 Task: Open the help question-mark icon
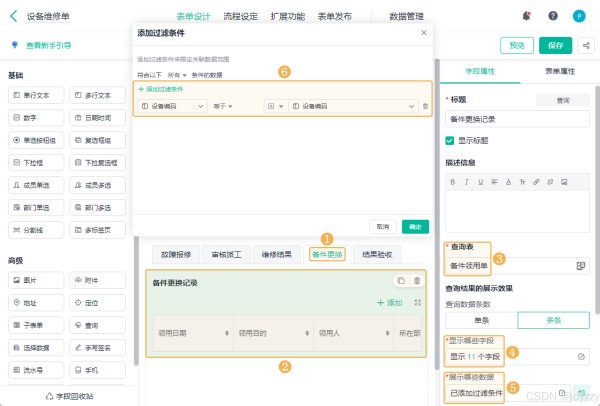click(553, 16)
